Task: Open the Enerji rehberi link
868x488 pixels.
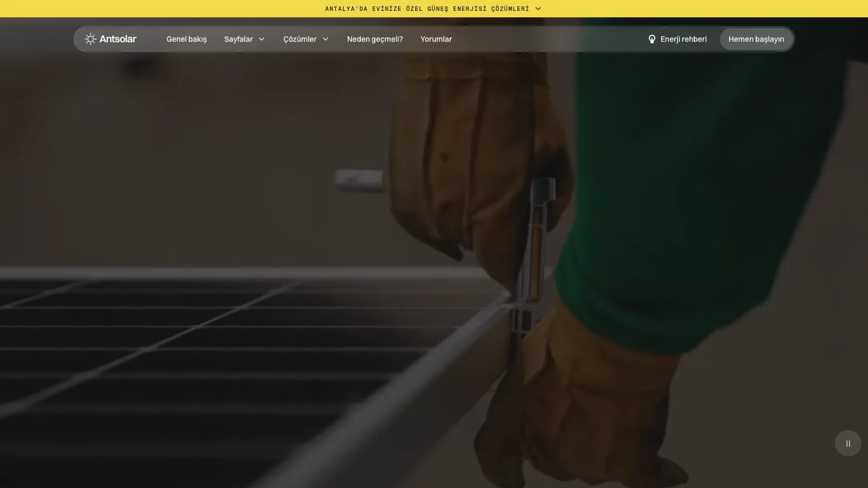Action: click(x=684, y=39)
